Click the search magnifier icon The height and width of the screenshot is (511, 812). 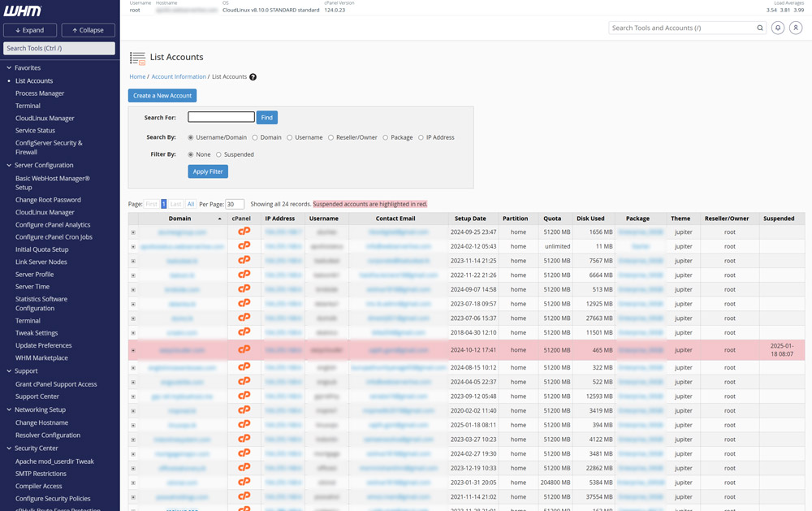tap(760, 28)
